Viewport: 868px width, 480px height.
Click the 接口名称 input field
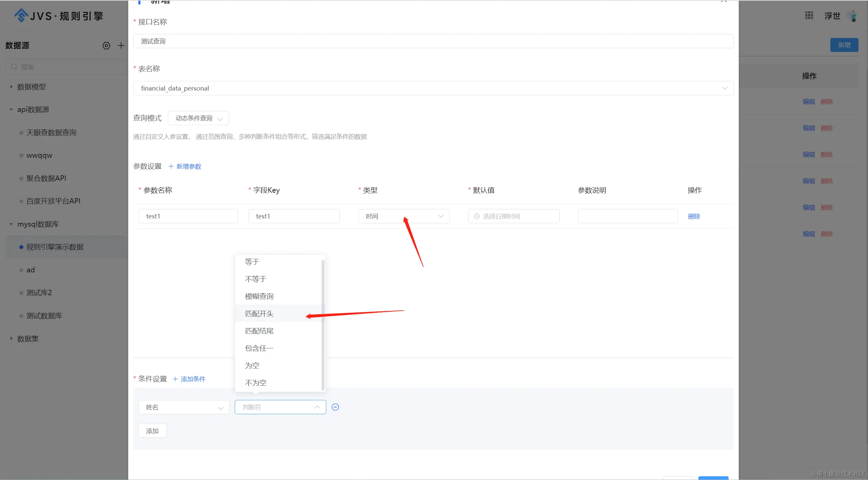(x=433, y=41)
